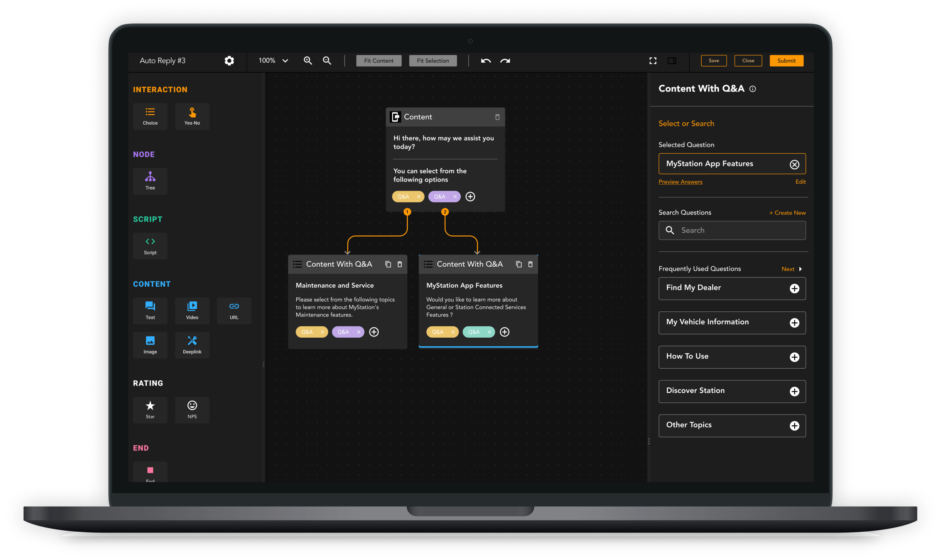Viewport: 941px width, 560px height.
Task: Clear the selected question MyStation App Features
Action: click(x=794, y=164)
